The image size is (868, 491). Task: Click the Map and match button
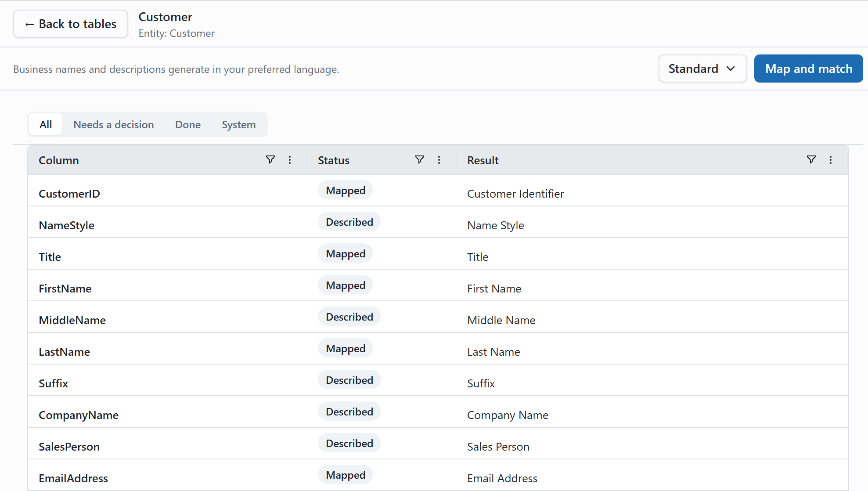pyautogui.click(x=808, y=69)
